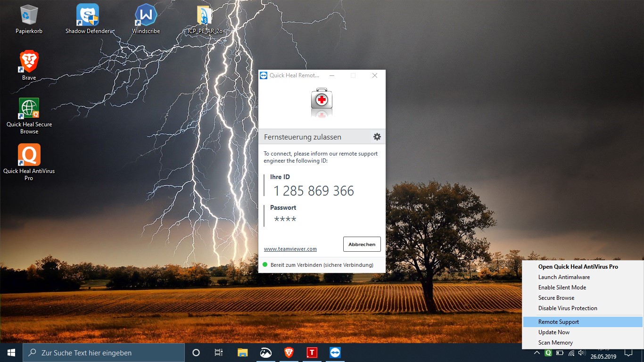Open File Explorer from taskbar
The height and width of the screenshot is (362, 644).
pyautogui.click(x=242, y=353)
